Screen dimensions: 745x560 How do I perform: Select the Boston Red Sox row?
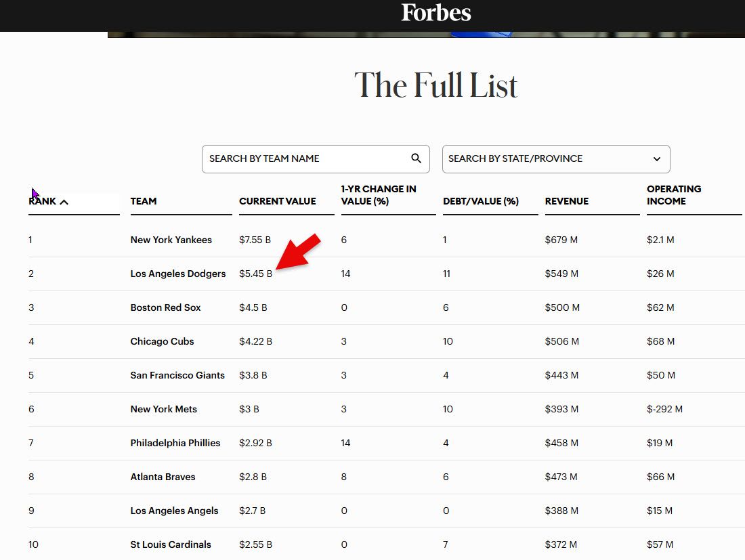click(166, 307)
